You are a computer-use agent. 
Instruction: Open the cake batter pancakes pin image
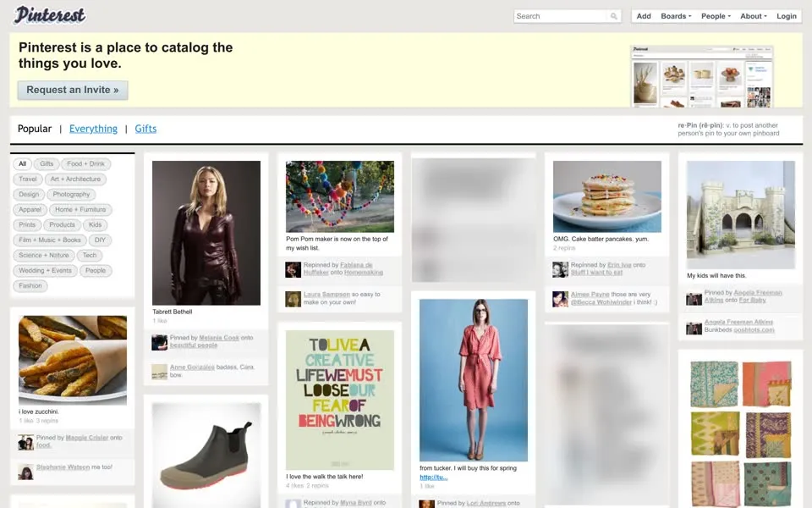tap(607, 196)
